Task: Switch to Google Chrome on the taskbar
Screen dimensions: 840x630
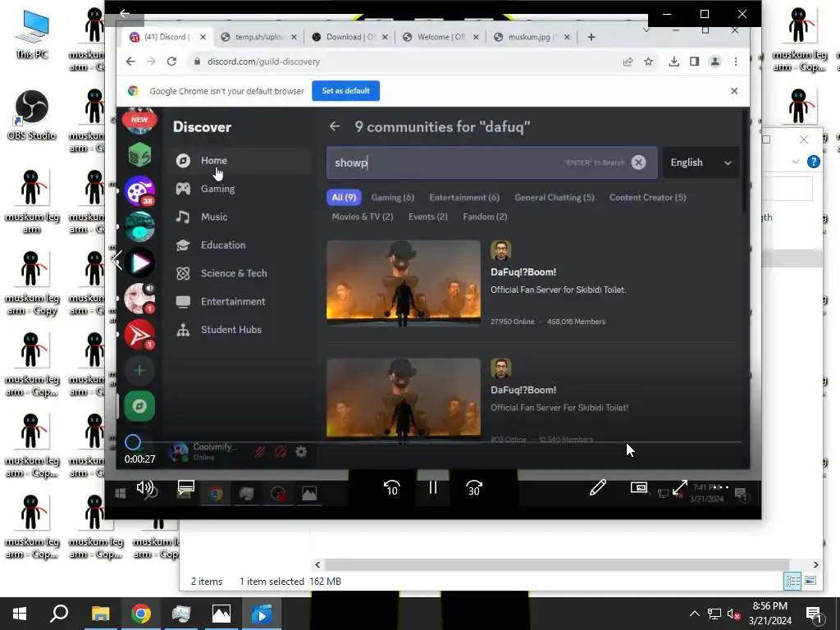Action: point(140,614)
